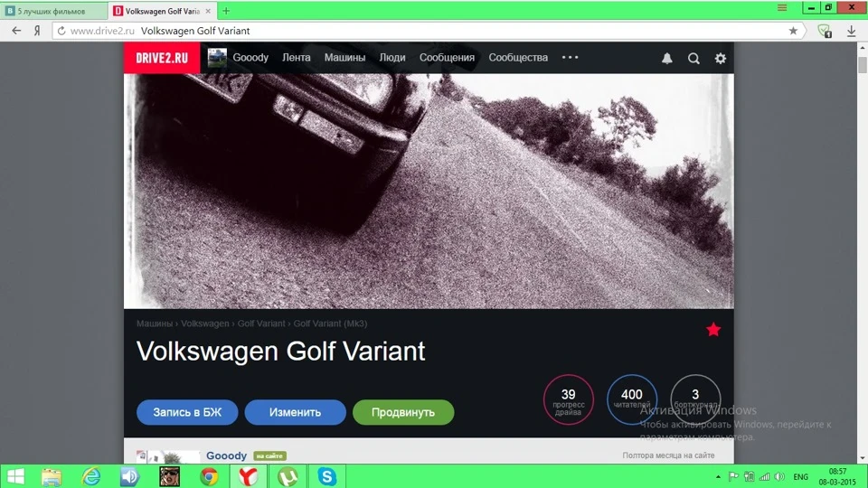Expand the three-dots more menu

571,57
